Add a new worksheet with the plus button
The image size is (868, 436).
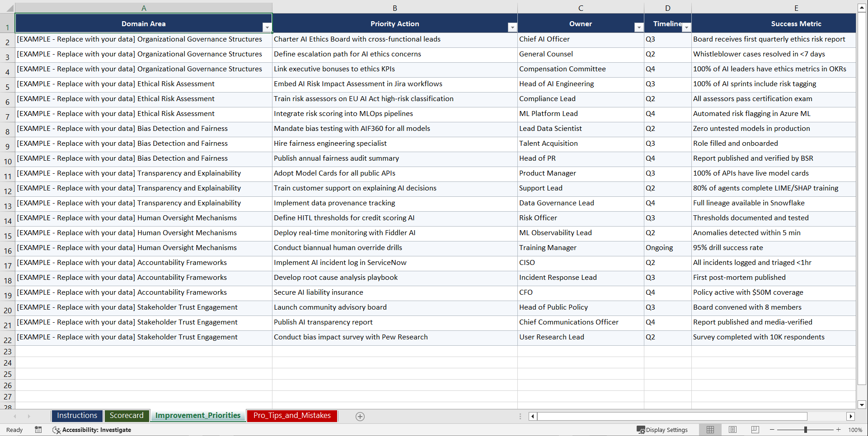(x=360, y=416)
